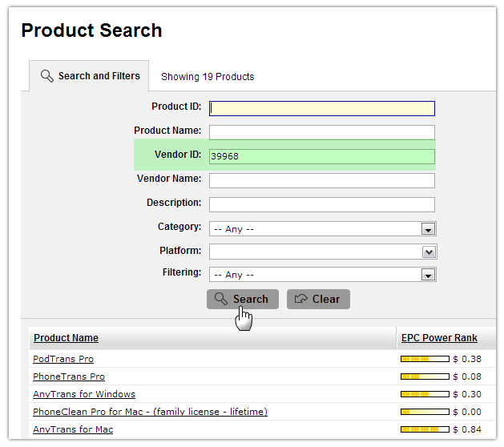Click the Vendor Name text box
Screen dimensions: 504x447
[x=322, y=180]
